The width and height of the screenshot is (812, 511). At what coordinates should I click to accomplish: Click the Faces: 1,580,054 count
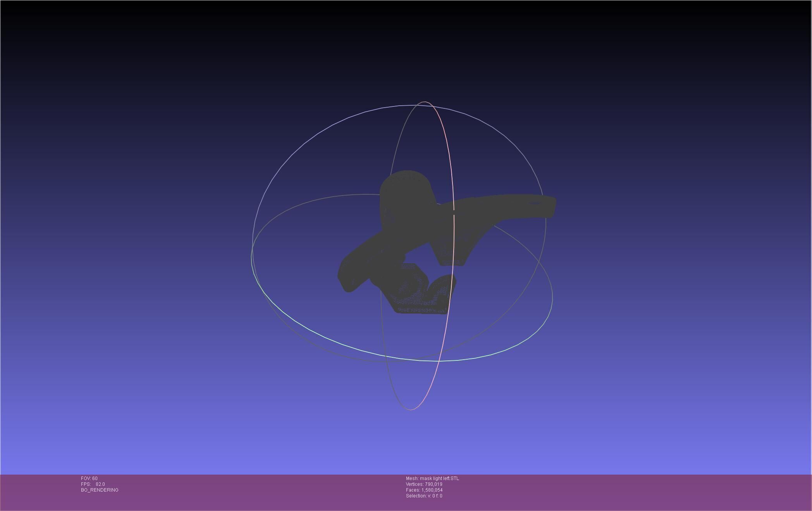424,490
